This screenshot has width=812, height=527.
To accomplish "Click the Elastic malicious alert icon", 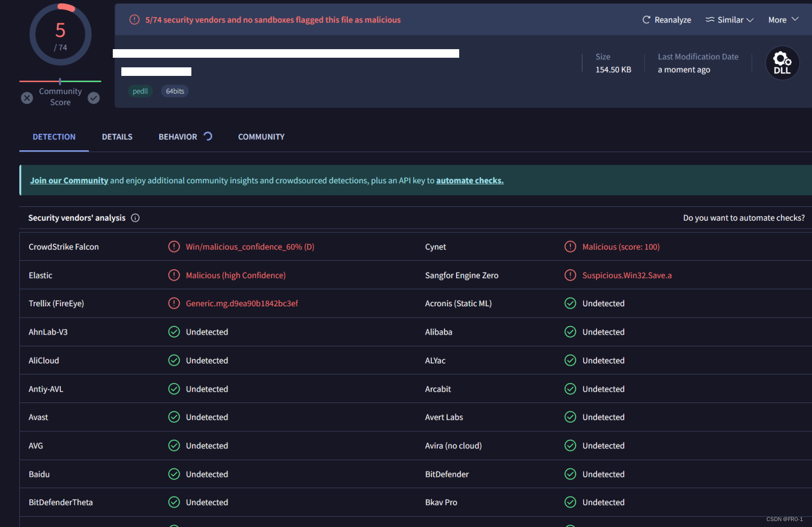I will tap(174, 275).
